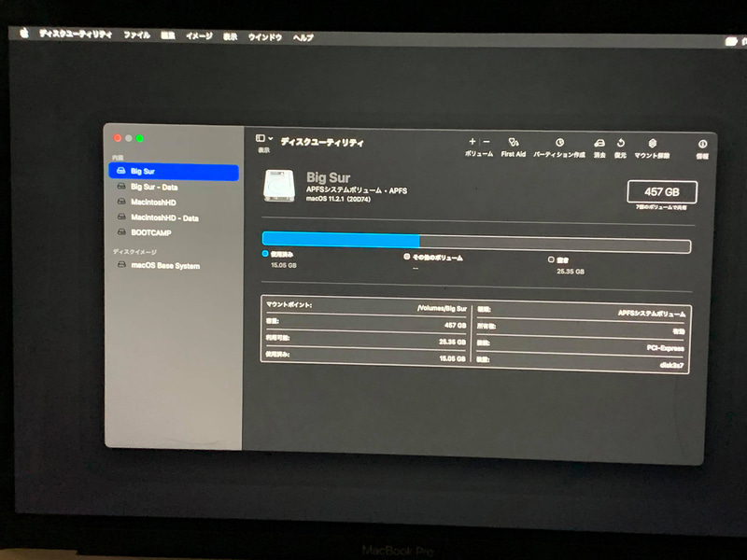The height and width of the screenshot is (560, 747).
Task: Click the blue used-space portion of bar
Action: tap(341, 240)
